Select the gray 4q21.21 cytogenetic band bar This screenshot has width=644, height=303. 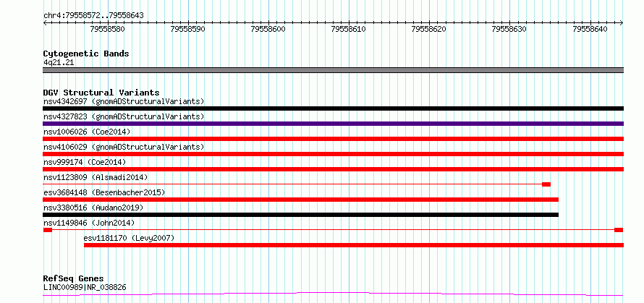(333, 70)
